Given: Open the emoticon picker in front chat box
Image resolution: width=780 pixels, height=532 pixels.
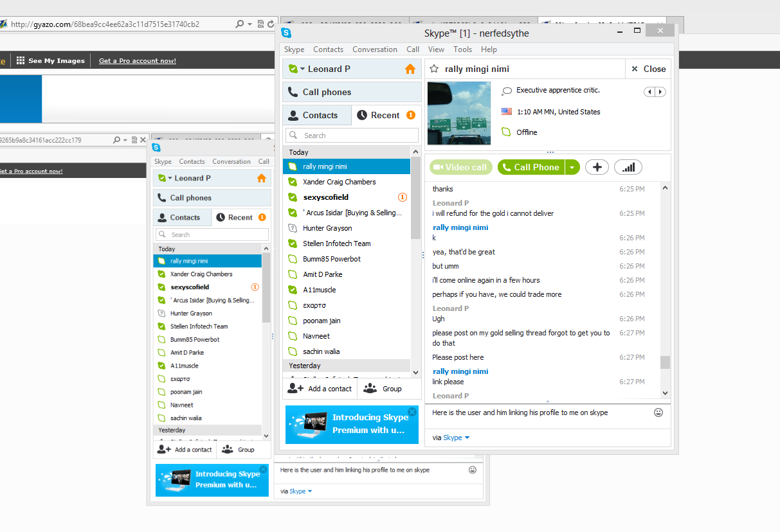Looking at the screenshot, I should coord(658,412).
